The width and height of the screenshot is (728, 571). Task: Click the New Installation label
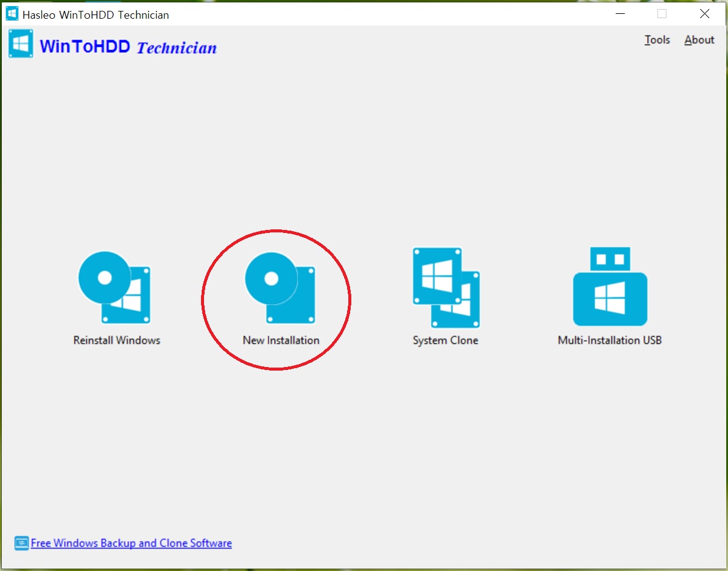coord(281,340)
